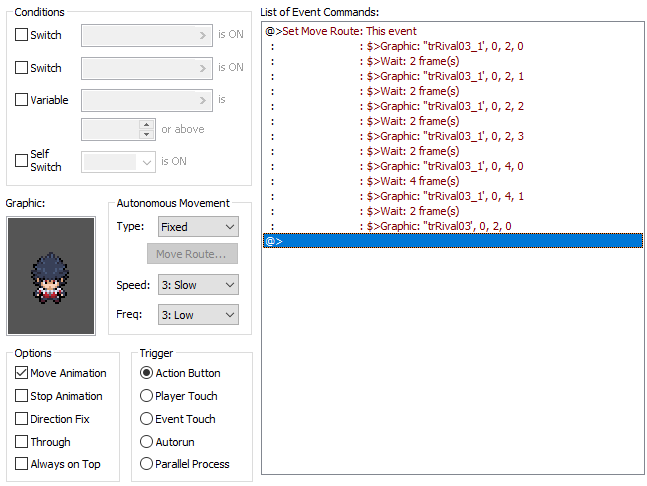Open the movement Type dropdown
The width and height of the screenshot is (647, 486).
(197, 227)
